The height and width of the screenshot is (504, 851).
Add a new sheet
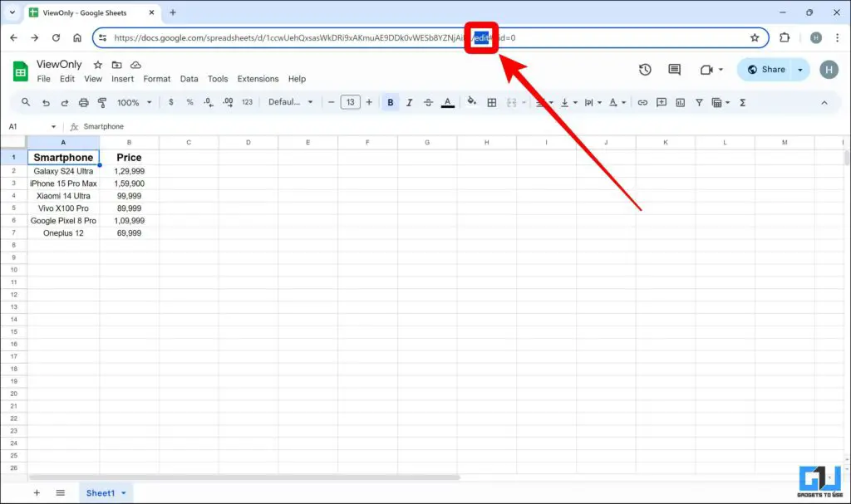click(x=37, y=492)
